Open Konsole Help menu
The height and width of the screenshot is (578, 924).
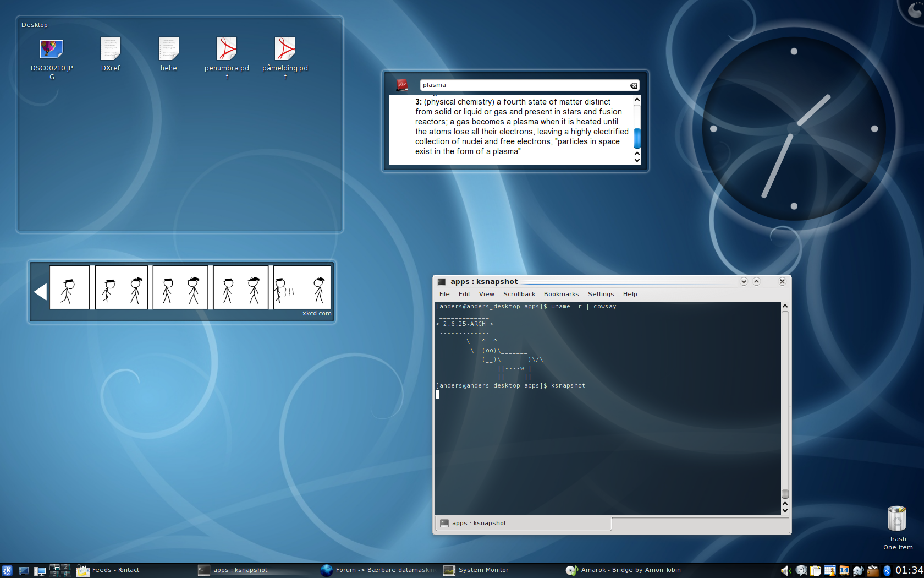point(630,294)
